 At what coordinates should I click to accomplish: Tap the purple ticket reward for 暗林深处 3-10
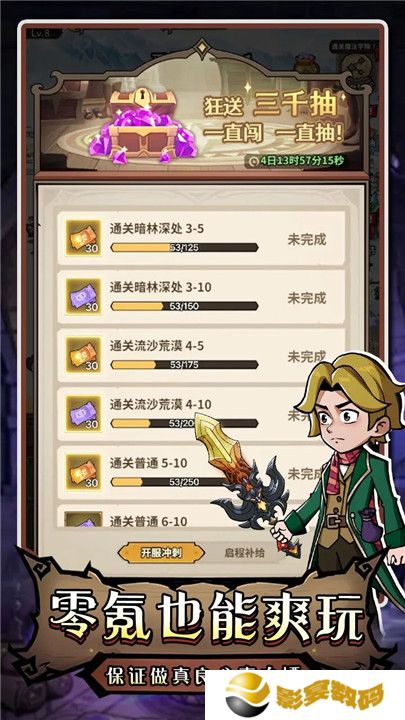click(83, 296)
